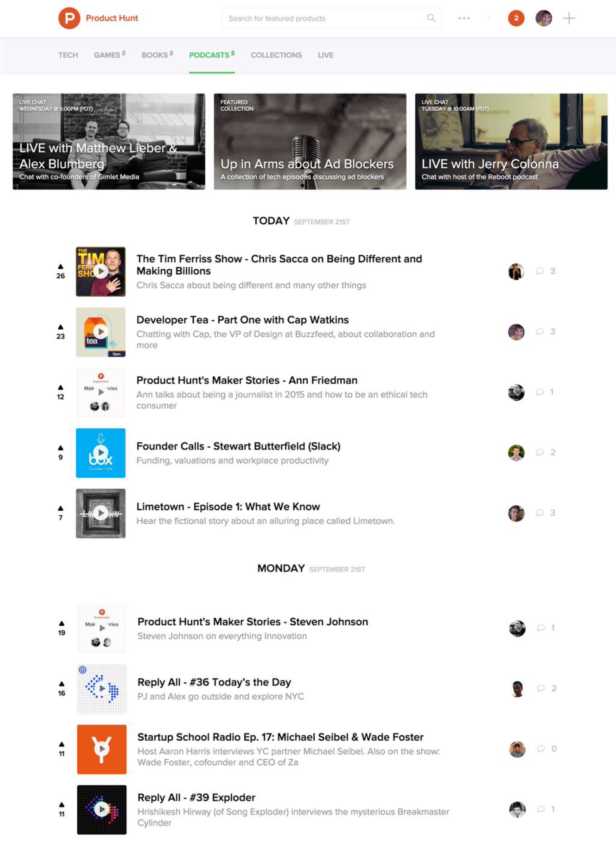
Task: Play the Founder Calls Stewart Butterfield episode
Action: point(101,453)
